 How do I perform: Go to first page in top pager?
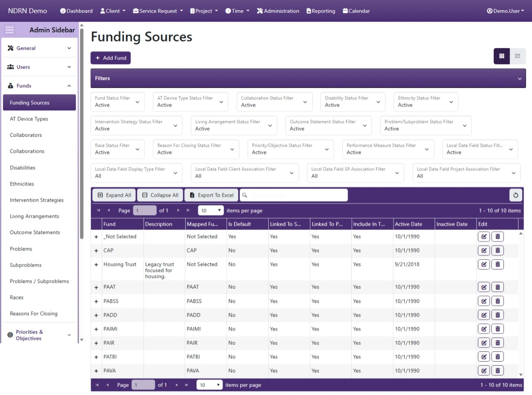coord(99,210)
